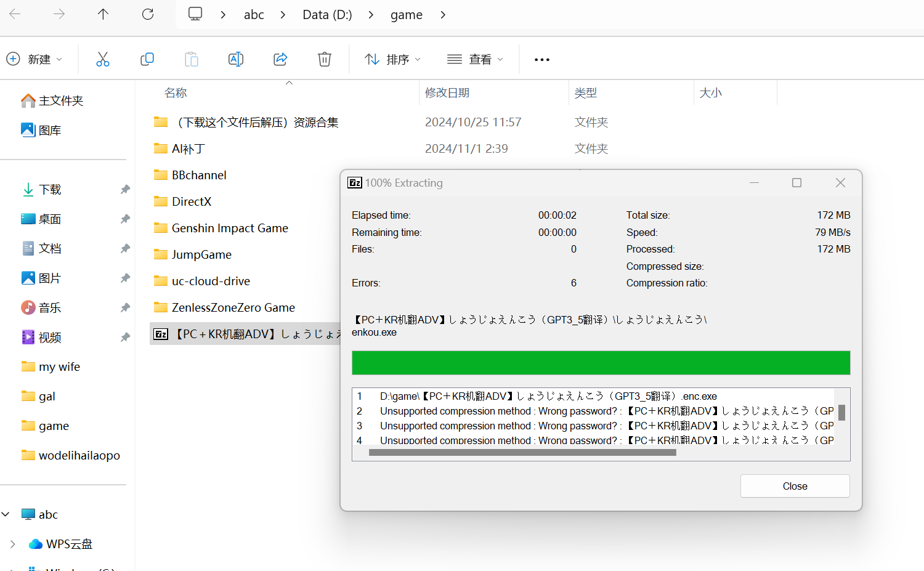Unpin the 下载 folder pin icon
Screen dimensions: 924x571
(125, 189)
